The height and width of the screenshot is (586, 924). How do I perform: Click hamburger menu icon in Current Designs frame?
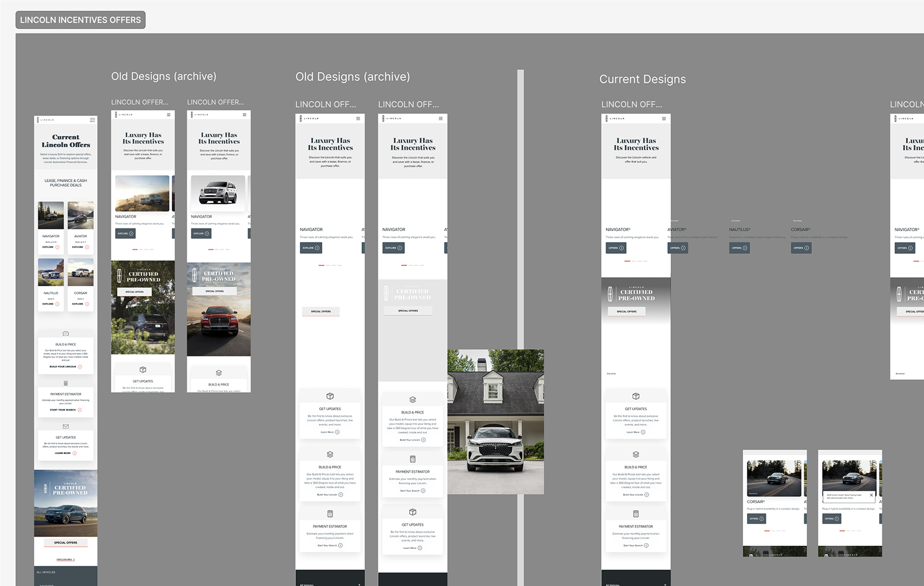point(664,119)
